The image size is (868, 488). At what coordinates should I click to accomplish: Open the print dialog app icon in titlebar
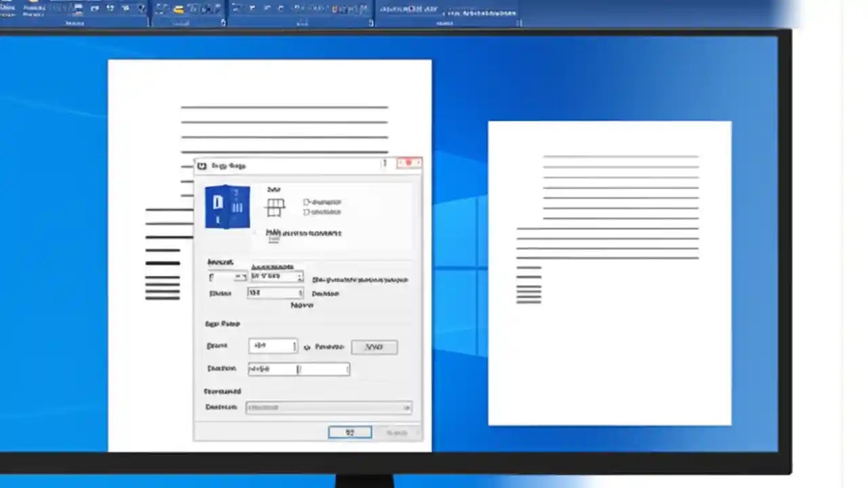pos(201,165)
